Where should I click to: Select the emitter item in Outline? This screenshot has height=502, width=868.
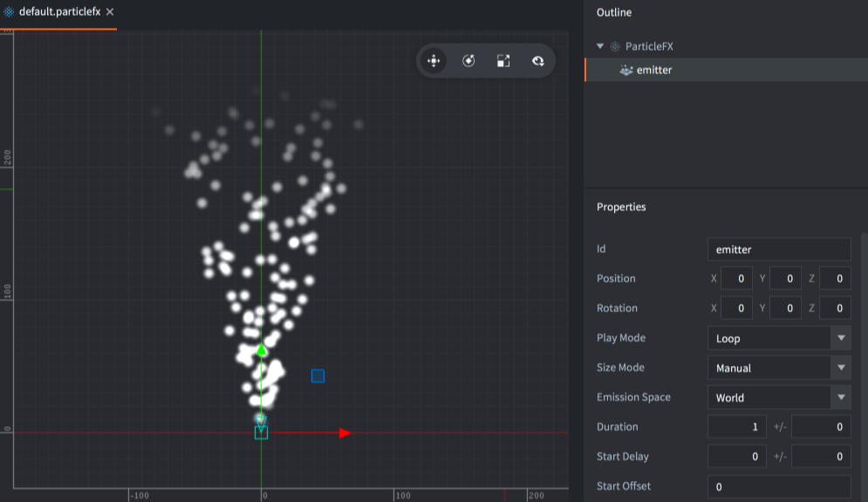pyautogui.click(x=653, y=70)
